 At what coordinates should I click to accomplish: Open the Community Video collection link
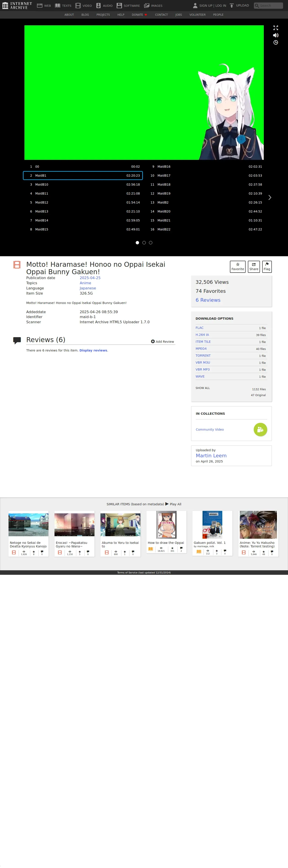click(x=210, y=429)
